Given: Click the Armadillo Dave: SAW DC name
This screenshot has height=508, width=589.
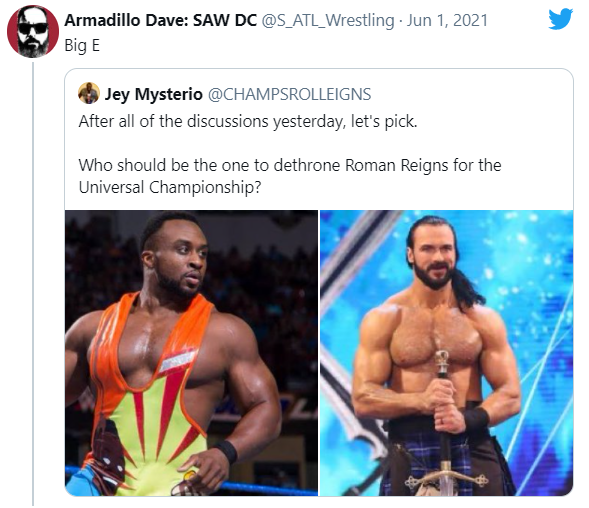Looking at the screenshot, I should pyautogui.click(x=160, y=20).
